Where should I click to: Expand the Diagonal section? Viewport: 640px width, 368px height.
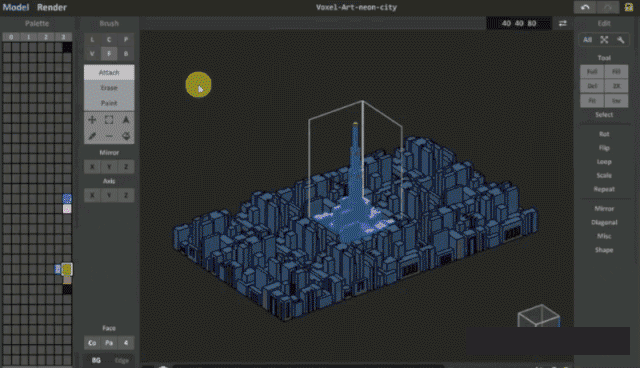point(604,222)
